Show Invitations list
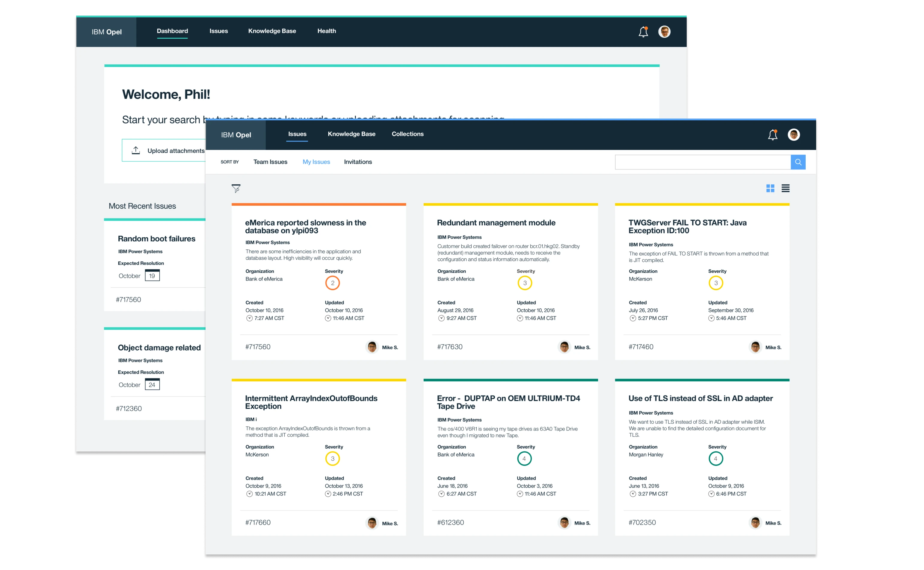 358,162
